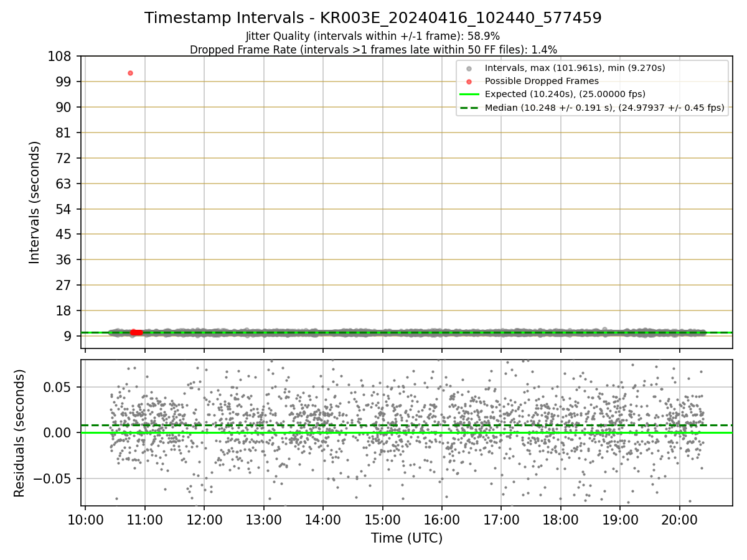
Task: Click the 'Intervals (seconds)' y-axis label
Action: point(35,202)
